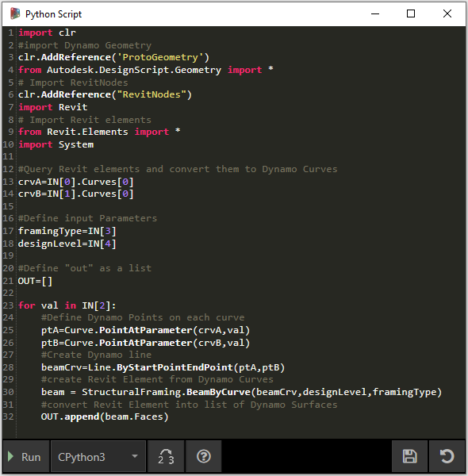Click '#convert Revit Element into list' comment

tap(189, 405)
